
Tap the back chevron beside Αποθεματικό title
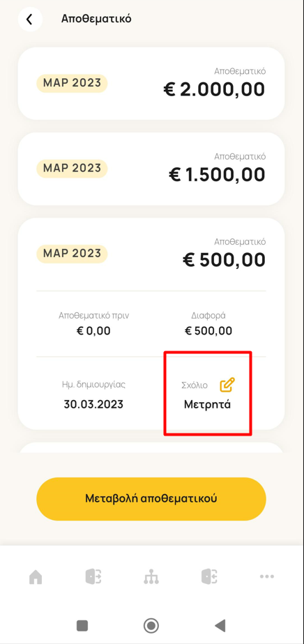tap(29, 20)
